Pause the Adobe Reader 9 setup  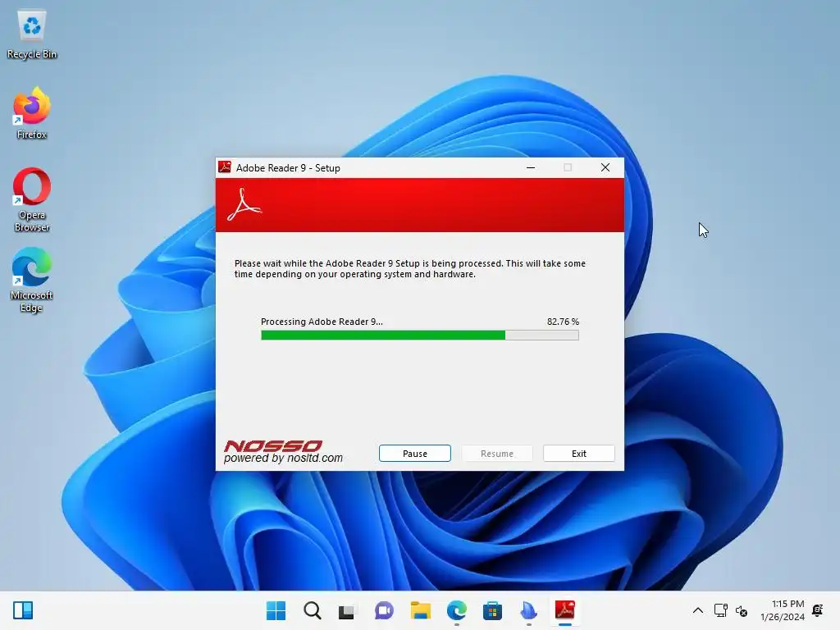coord(414,453)
